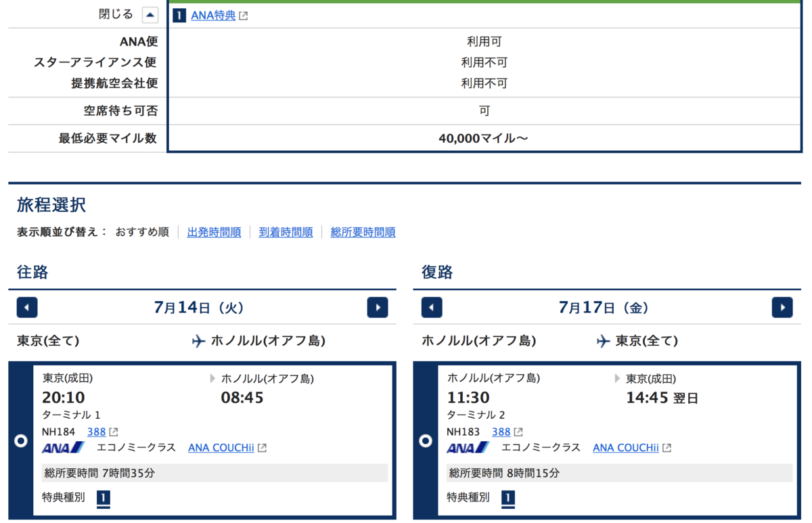Click flight number NH183
Viewport: 812px width, 523px height.
(x=462, y=432)
